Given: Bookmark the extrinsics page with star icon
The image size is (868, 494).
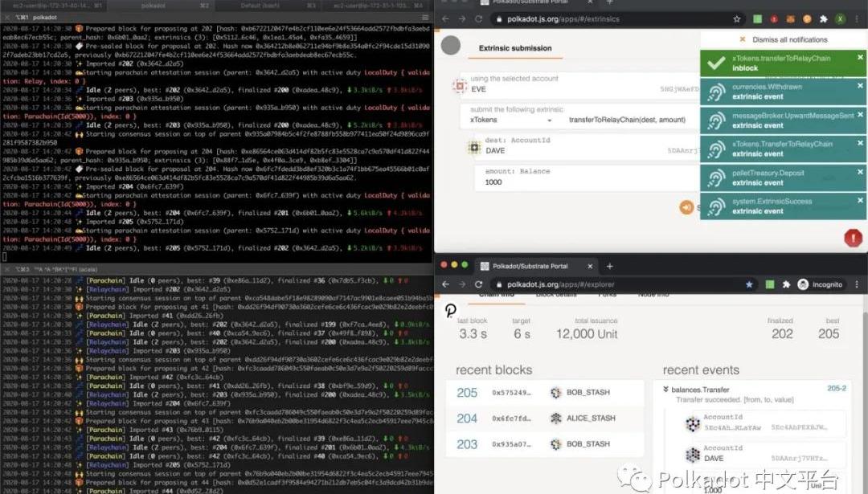Looking at the screenshot, I should 737,18.
